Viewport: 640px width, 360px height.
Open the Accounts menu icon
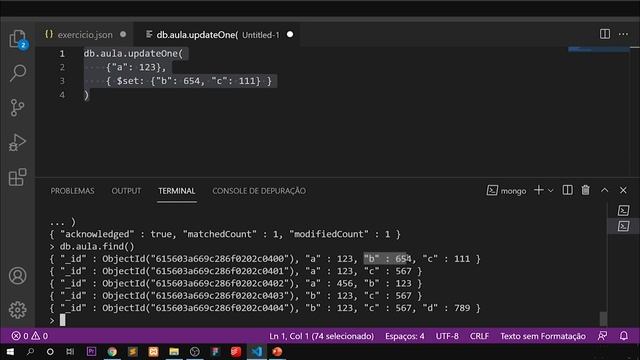point(18,276)
